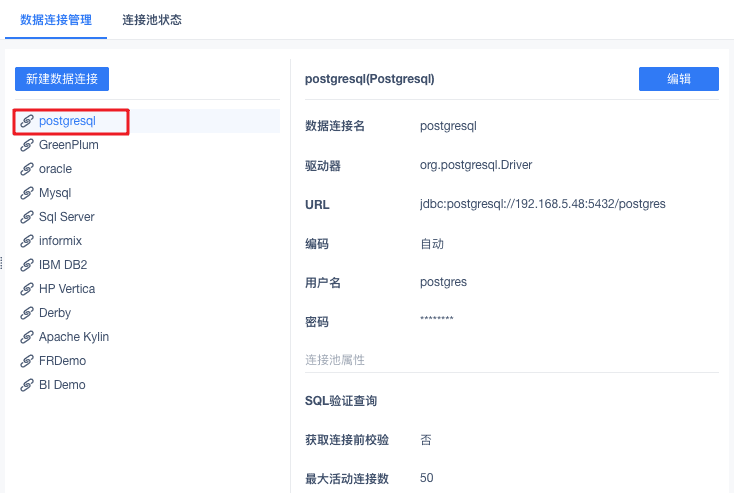Click driver value org.postgresql.Driver
Image resolution: width=734 pixels, height=493 pixels.
tap(476, 165)
